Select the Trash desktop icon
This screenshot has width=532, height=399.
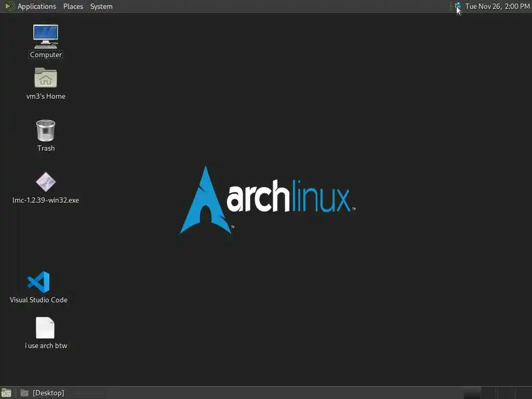(x=46, y=130)
